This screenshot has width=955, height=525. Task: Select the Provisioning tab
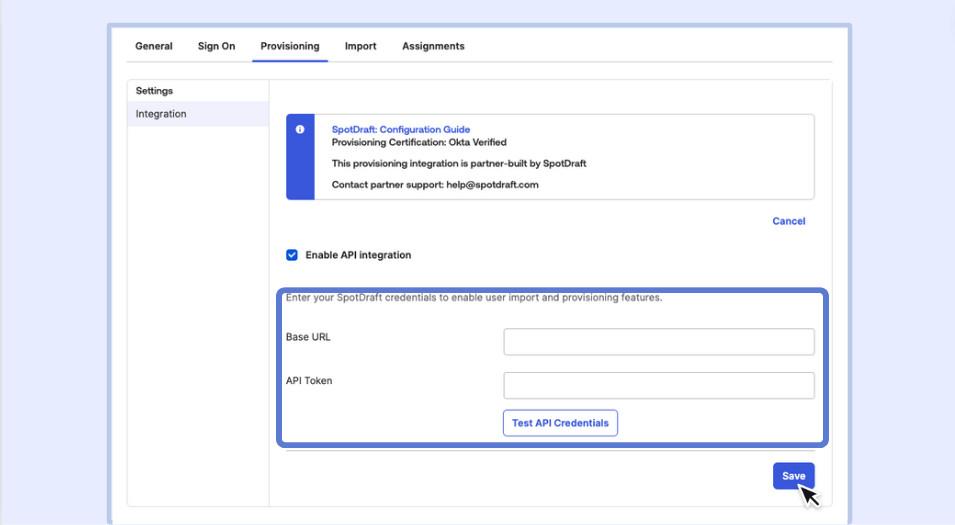pyautogui.click(x=290, y=46)
